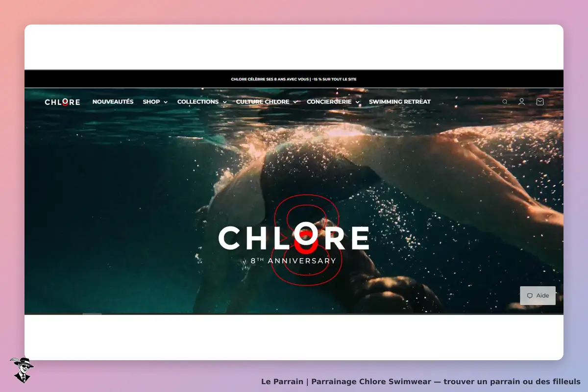588x392 pixels.
Task: Open the shopping bag cart icon
Action: click(540, 102)
